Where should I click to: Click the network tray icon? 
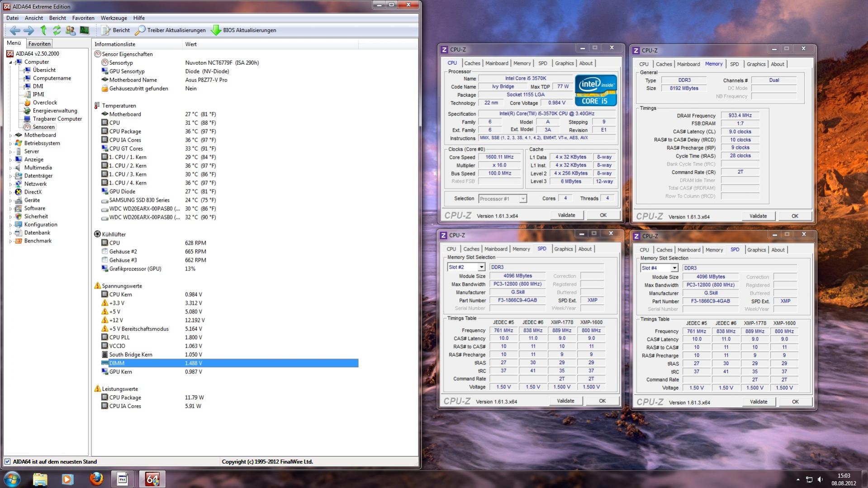tap(809, 479)
